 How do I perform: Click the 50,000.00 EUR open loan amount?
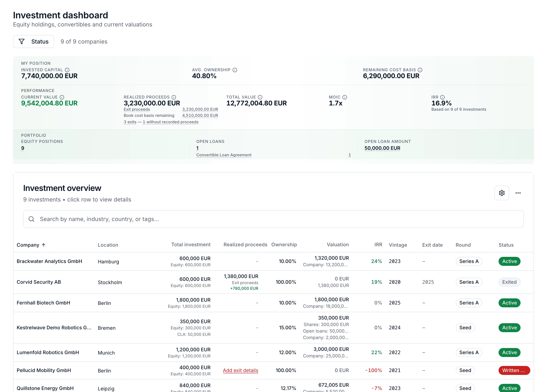click(382, 148)
